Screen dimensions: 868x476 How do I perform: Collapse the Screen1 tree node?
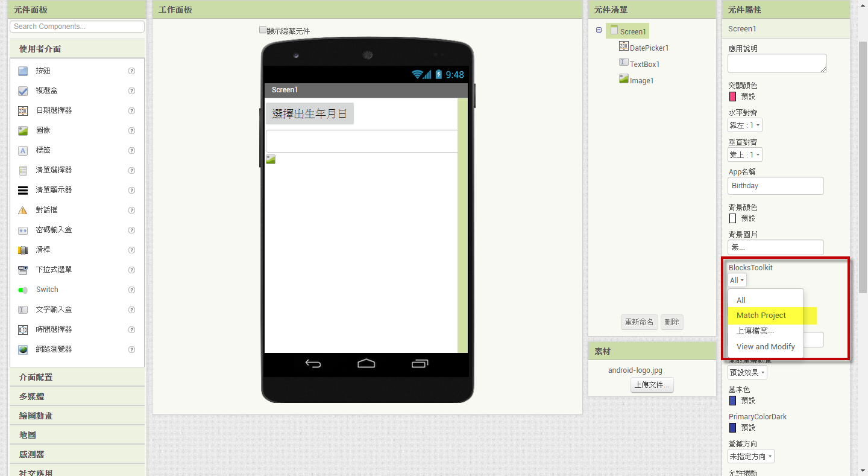coord(599,30)
